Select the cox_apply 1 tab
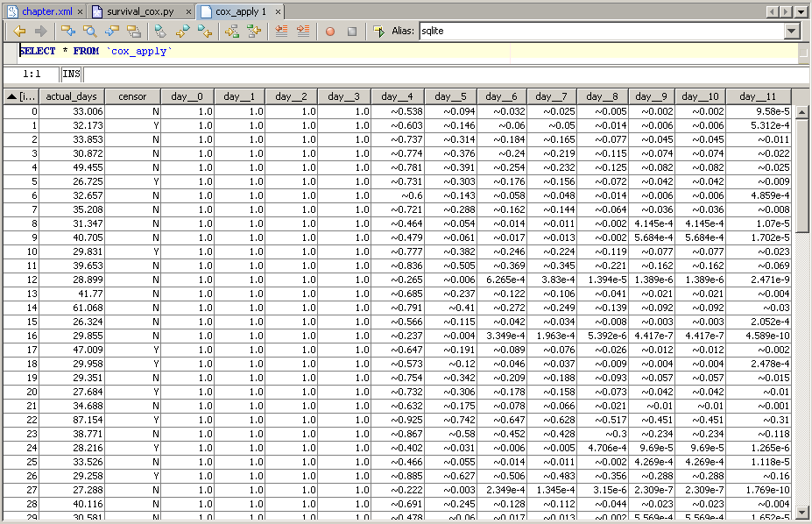Viewport: 812px width, 524px height. (241, 11)
